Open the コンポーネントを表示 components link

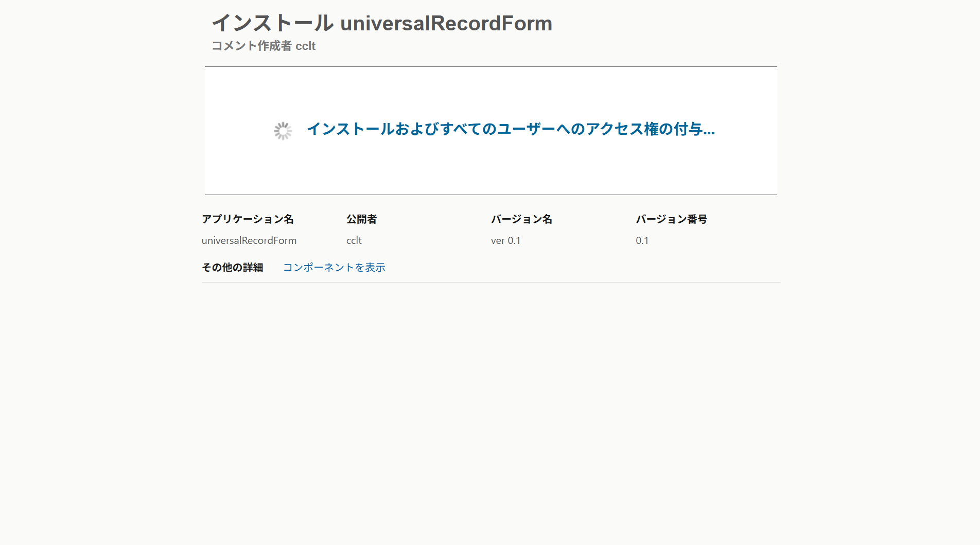335,267
